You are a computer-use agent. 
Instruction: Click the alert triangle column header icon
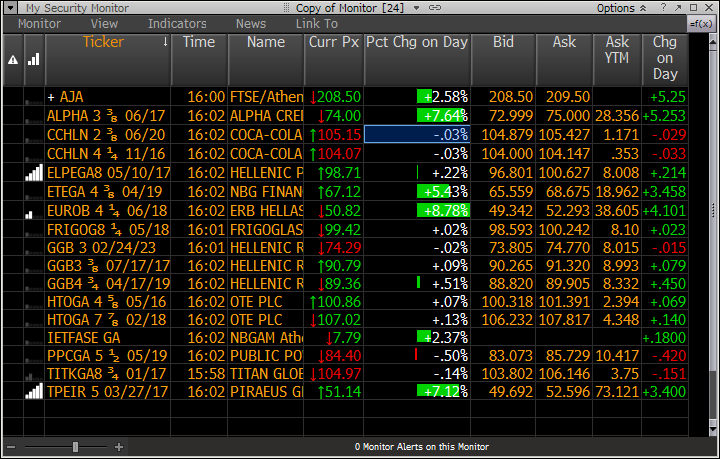[12, 60]
